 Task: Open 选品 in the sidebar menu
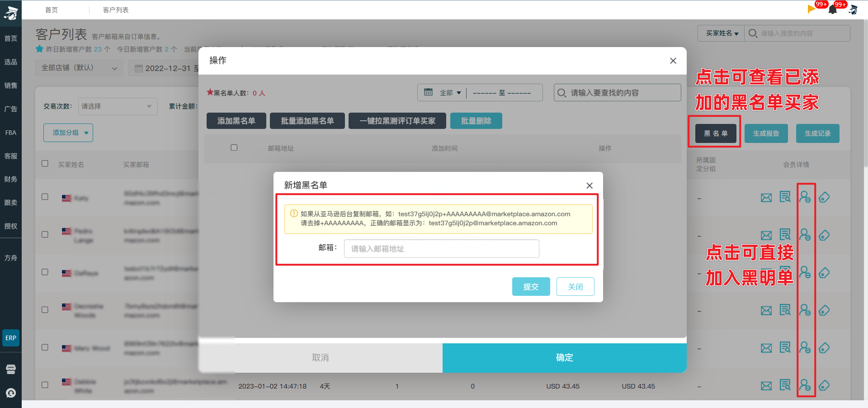point(11,62)
